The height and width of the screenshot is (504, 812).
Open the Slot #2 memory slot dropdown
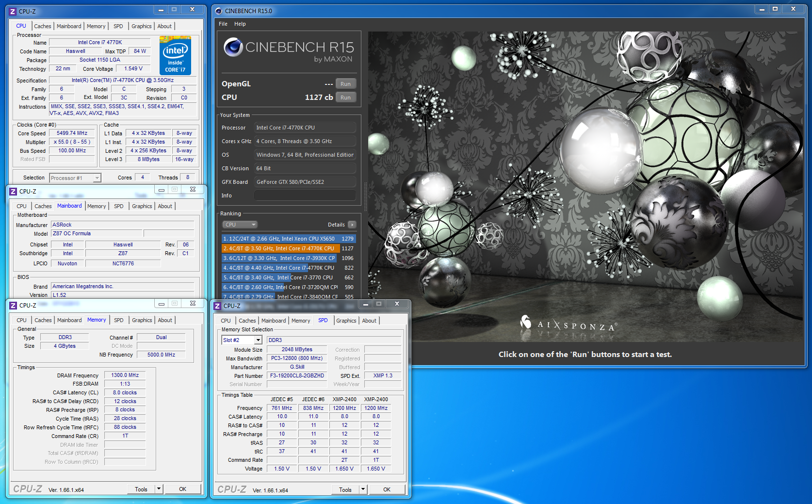[x=242, y=340]
